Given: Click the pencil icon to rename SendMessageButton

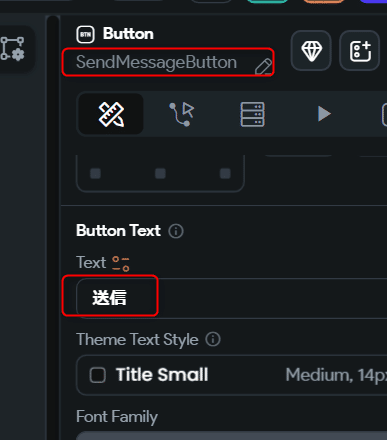Looking at the screenshot, I should (263, 67).
